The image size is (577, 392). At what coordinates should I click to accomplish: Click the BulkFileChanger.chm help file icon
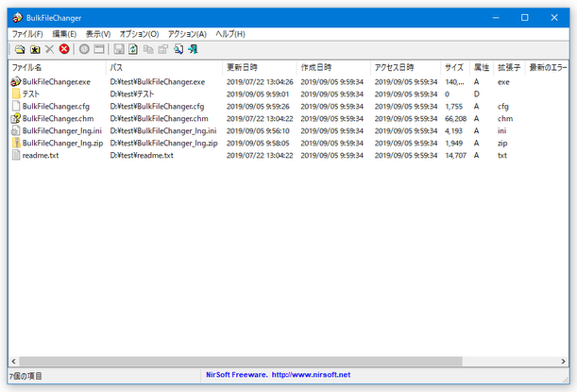pos(16,118)
